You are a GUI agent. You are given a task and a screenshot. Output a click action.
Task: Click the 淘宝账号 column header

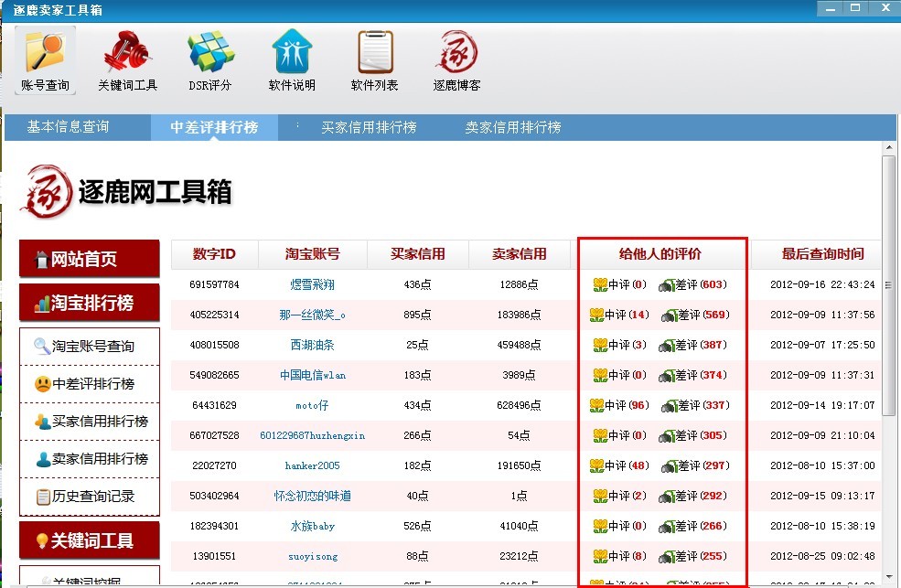coord(313,254)
